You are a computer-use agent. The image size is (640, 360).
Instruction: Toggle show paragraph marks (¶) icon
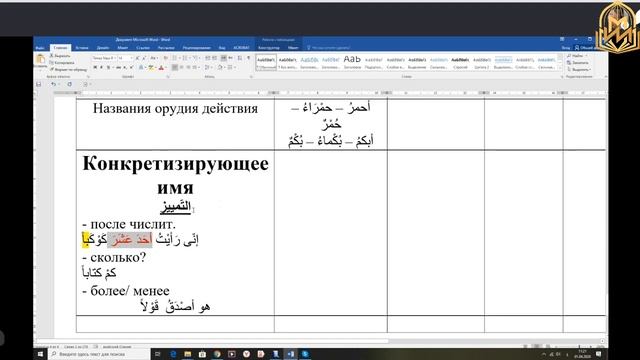tap(249, 58)
